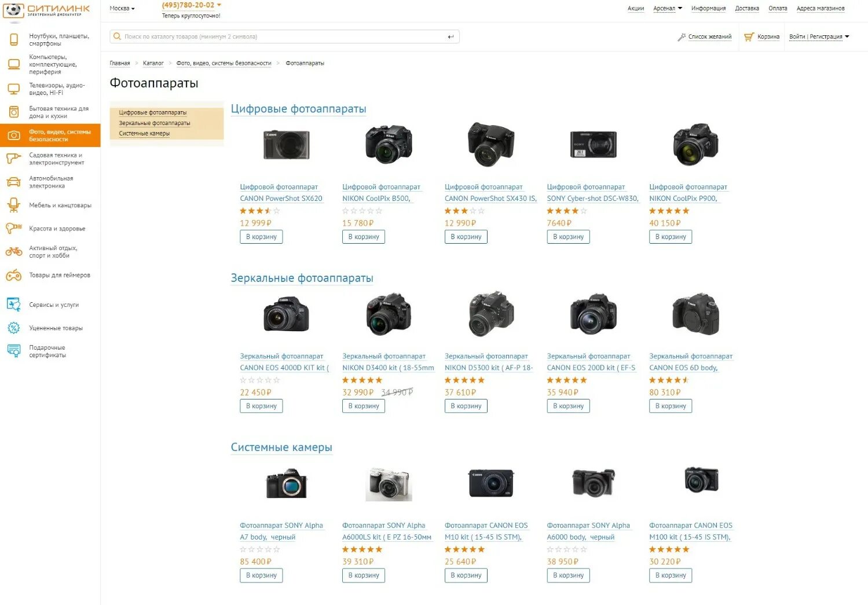Rate NIKON CoolPix P900 five stars
The height and width of the screenshot is (605, 868).
(669, 211)
